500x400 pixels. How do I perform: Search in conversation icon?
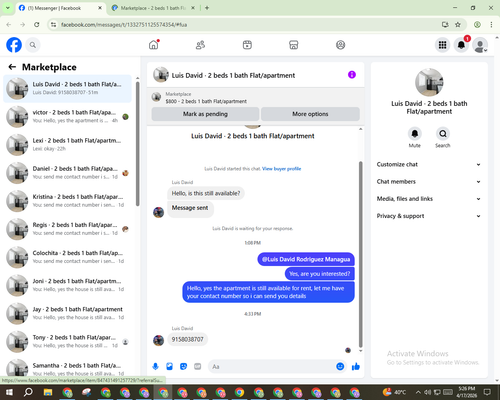point(443,134)
